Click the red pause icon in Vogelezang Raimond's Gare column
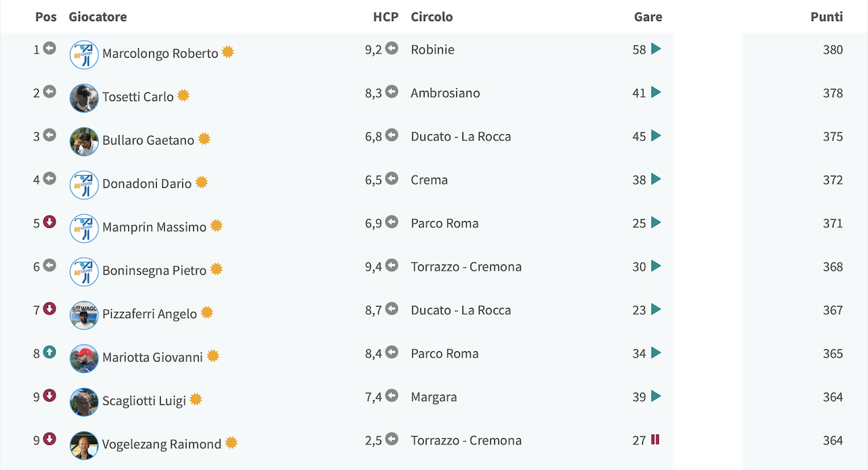 [655, 439]
